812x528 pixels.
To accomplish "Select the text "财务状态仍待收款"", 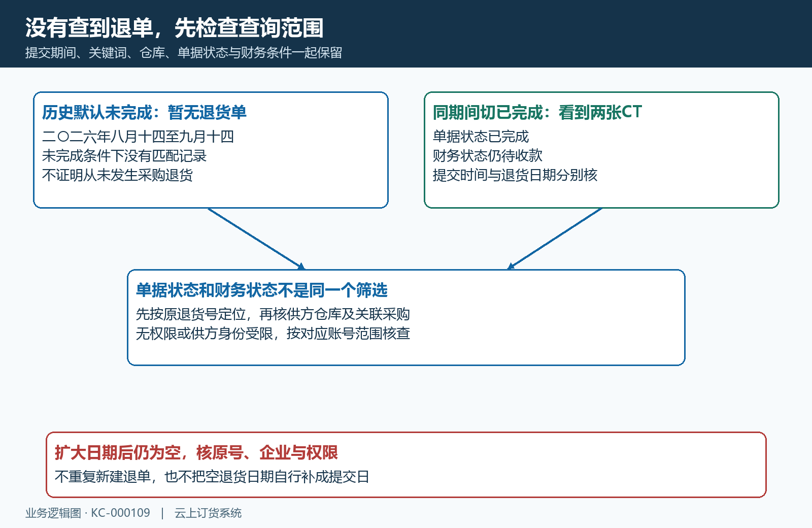I will click(x=488, y=156).
